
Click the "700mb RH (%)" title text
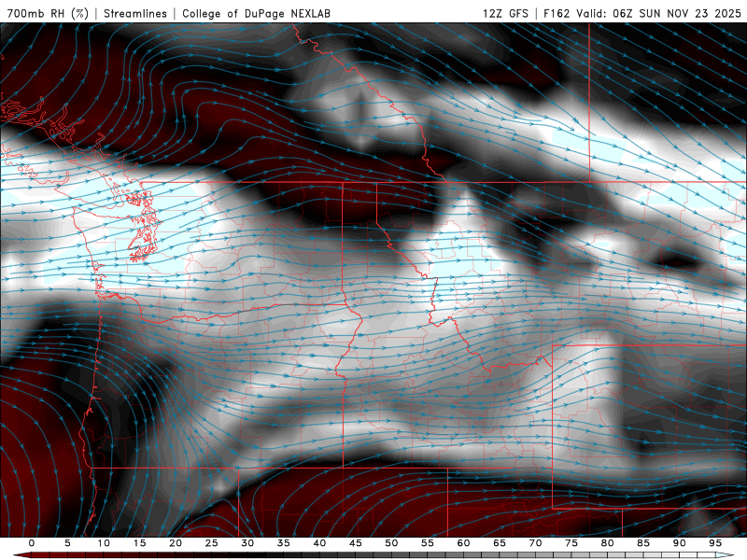(49, 13)
